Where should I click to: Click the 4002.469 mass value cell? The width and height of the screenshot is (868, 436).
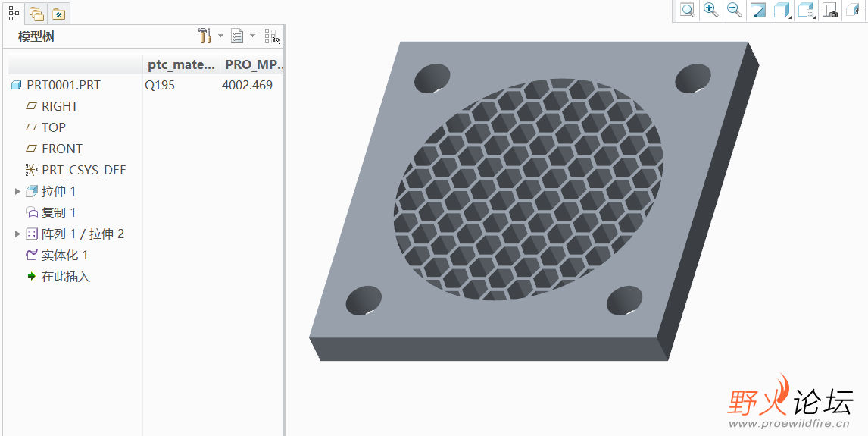click(x=248, y=86)
